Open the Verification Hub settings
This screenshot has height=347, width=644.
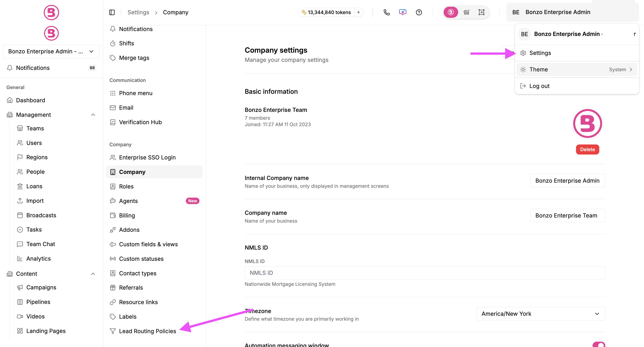click(154, 122)
